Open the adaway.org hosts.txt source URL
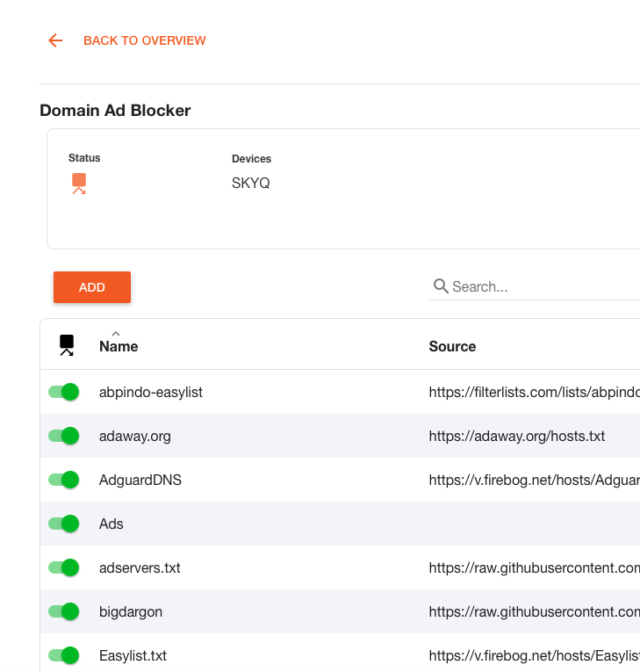 tap(516, 436)
